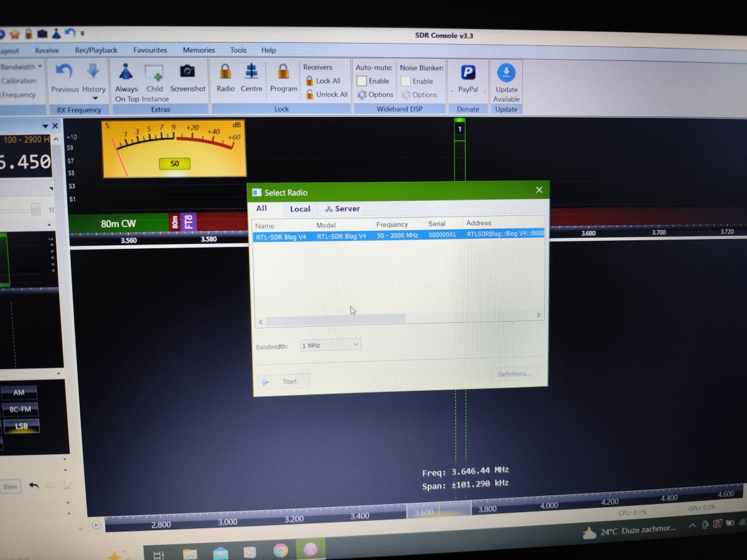Viewport: 747px width, 560px height.
Task: Click the graph icon beside Slow
Action: tap(67, 485)
